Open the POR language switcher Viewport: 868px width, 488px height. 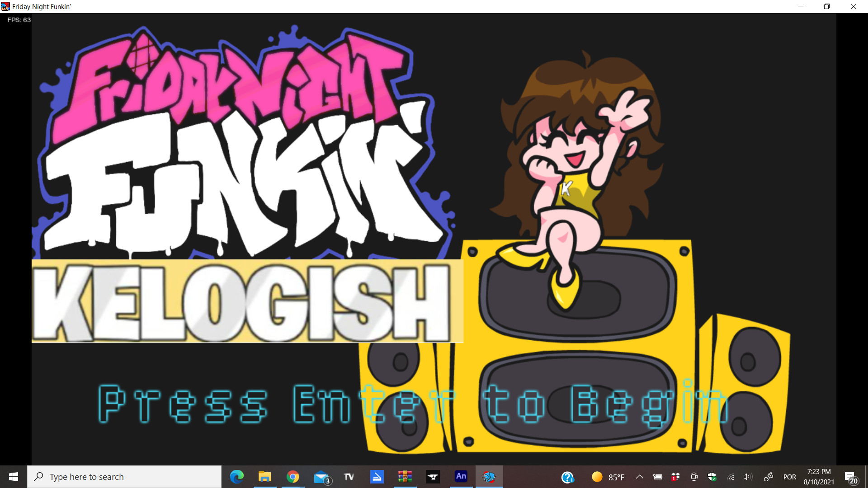[790, 476]
